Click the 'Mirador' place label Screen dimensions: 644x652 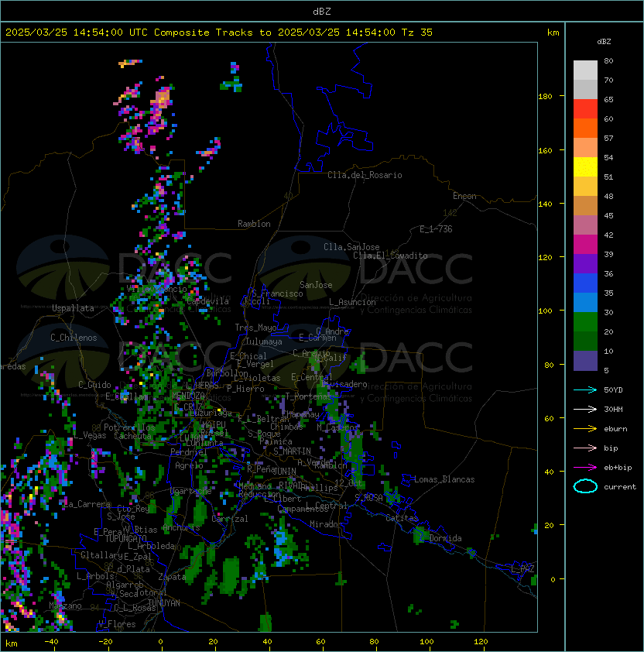[326, 524]
